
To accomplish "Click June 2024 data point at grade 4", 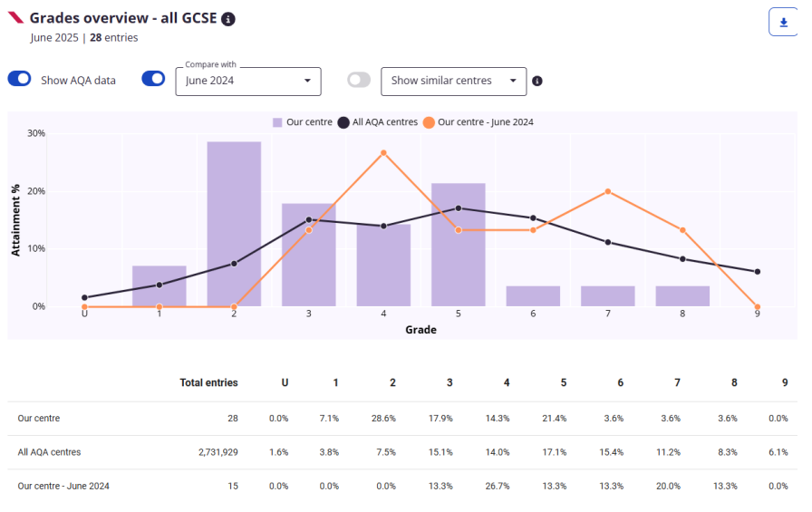I will point(383,153).
